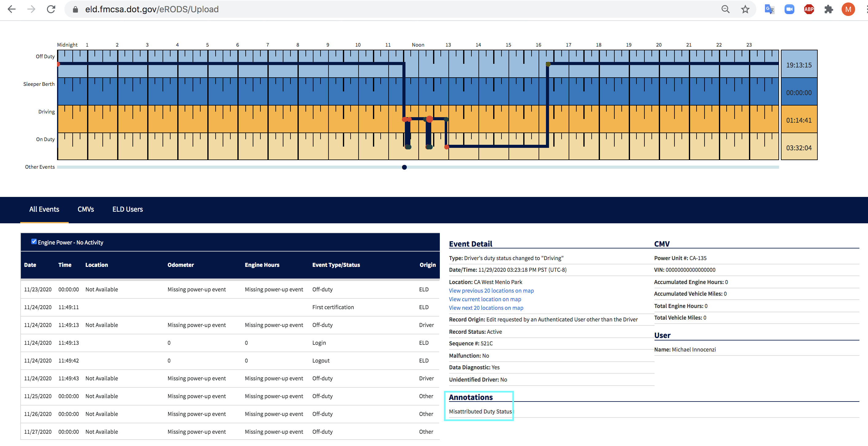Switch to the All Events tab
The image size is (868, 446).
tap(44, 209)
